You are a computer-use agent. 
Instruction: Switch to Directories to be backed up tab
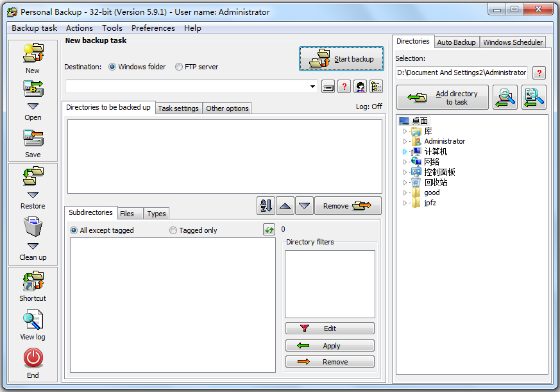108,107
